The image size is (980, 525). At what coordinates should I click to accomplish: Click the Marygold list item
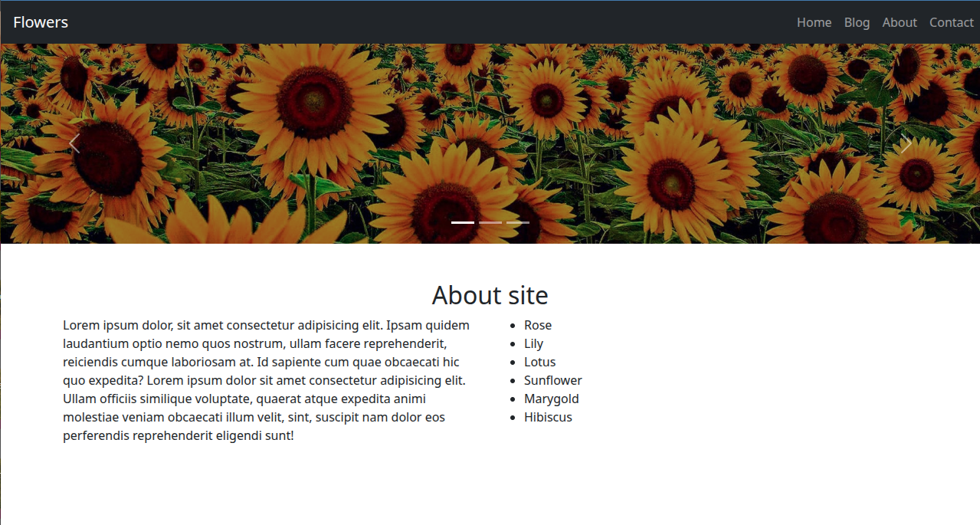[x=551, y=399]
